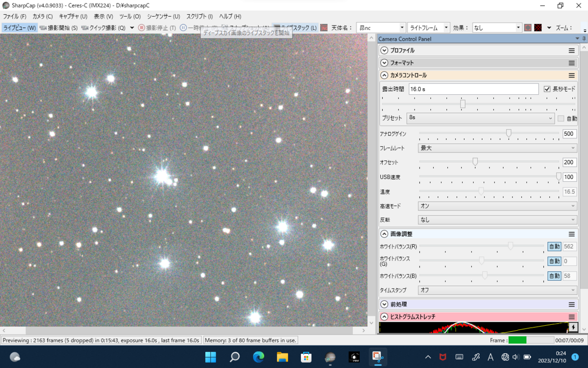
Task: Open the プリセット exposure dropdown
Action: coord(481,118)
